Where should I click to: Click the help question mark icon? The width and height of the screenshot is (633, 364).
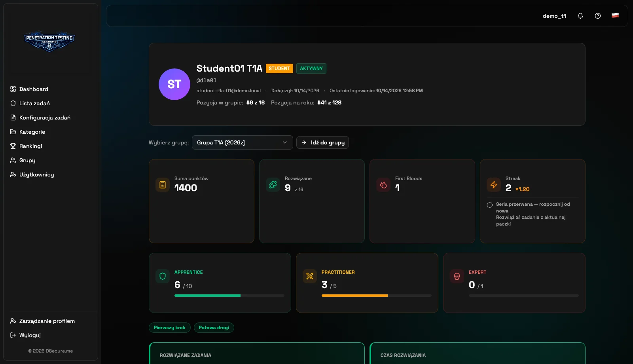pos(598,16)
